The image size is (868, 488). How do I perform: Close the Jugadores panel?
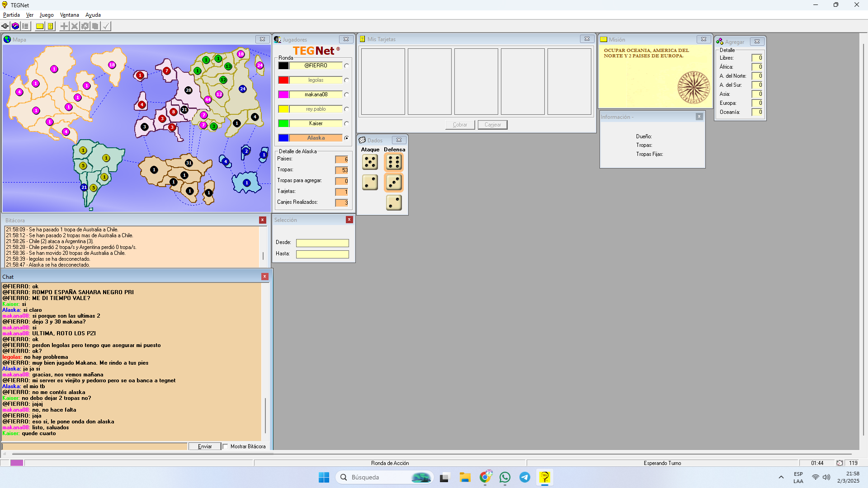(x=346, y=39)
